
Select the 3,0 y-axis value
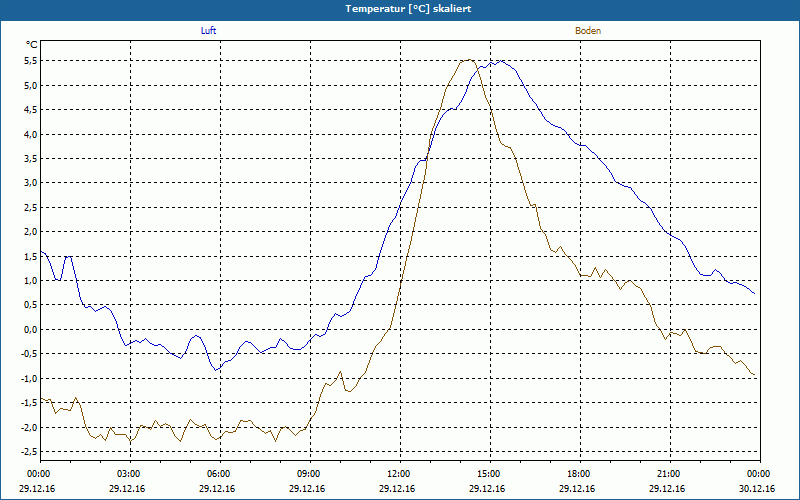(32, 183)
